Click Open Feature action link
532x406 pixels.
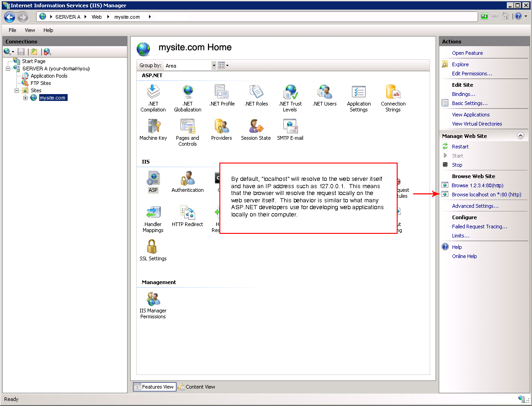click(x=467, y=53)
